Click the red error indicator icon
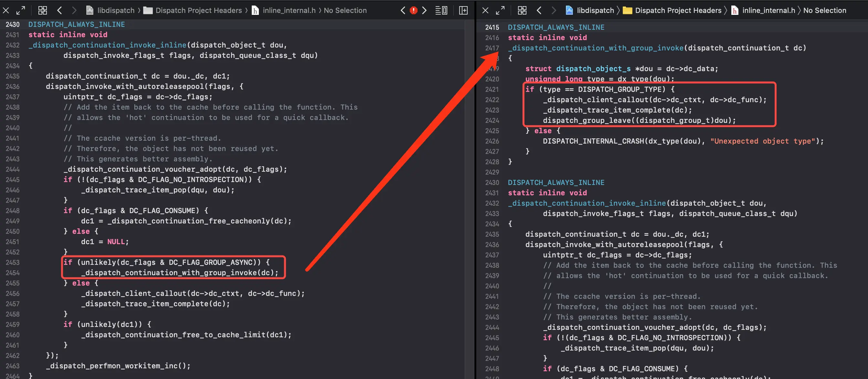 coord(413,10)
